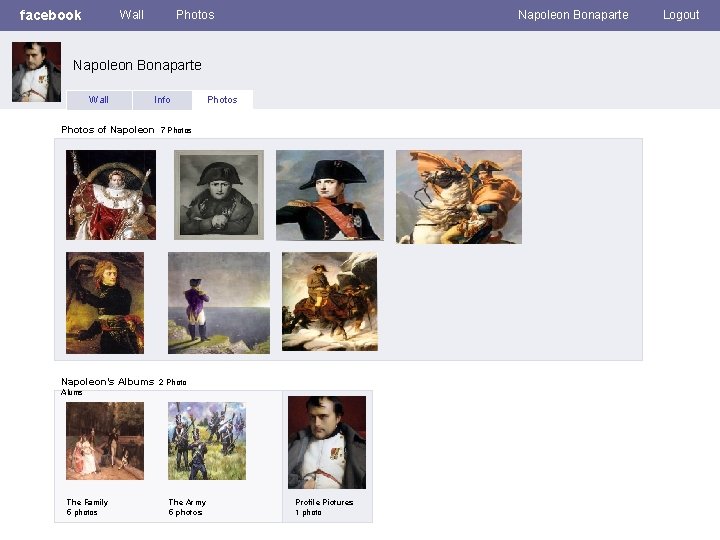Image resolution: width=720 pixels, height=540 pixels.
Task: Select the Photos profile tab
Action: point(222,100)
